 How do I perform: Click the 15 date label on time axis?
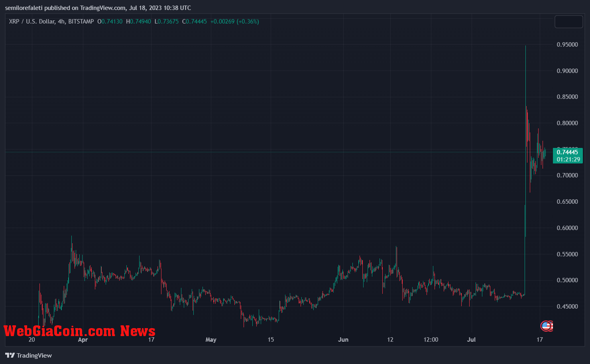pyautogui.click(x=271, y=340)
